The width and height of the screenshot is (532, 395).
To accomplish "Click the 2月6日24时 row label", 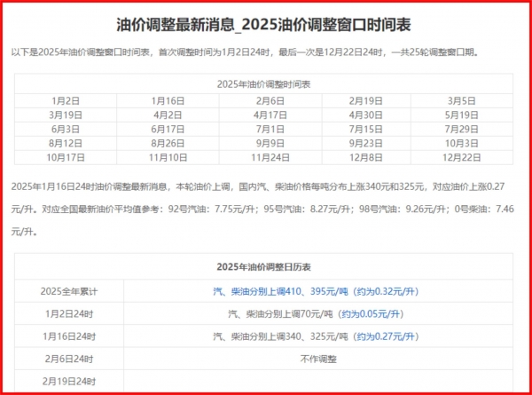I will [x=69, y=359].
